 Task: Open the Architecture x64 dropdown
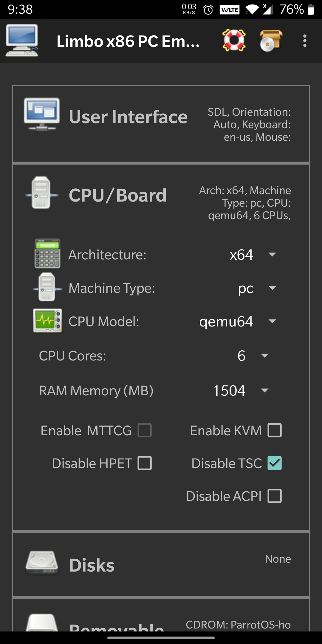[253, 255]
